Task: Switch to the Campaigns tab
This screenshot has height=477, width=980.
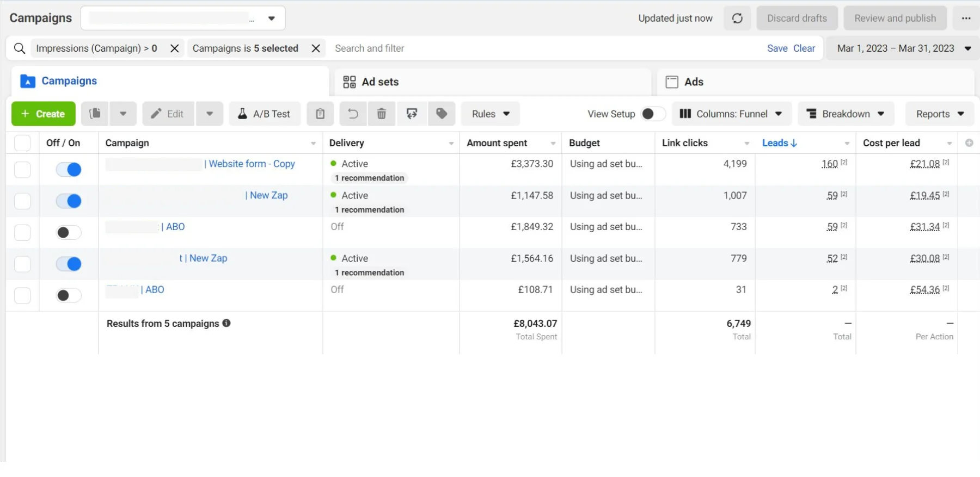Action: (x=170, y=81)
